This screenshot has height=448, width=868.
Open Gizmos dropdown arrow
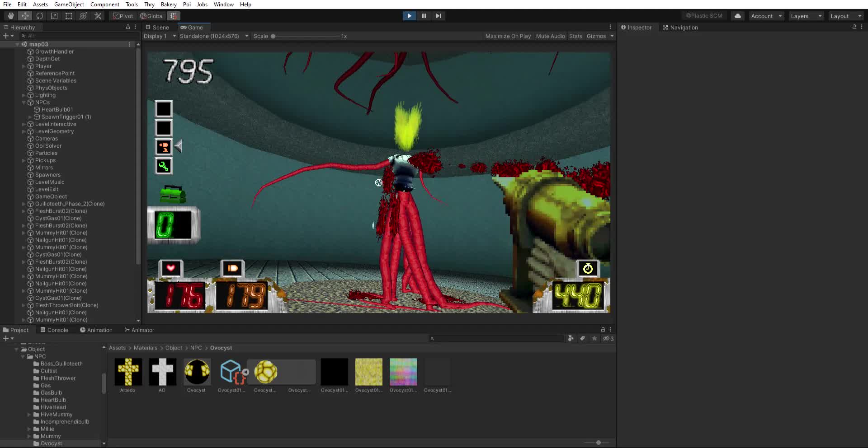click(612, 36)
